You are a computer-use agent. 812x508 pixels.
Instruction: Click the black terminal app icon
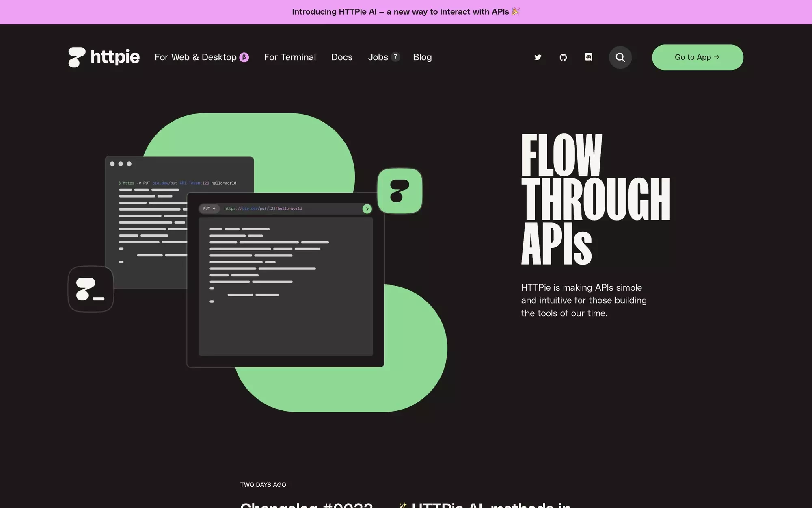(91, 289)
